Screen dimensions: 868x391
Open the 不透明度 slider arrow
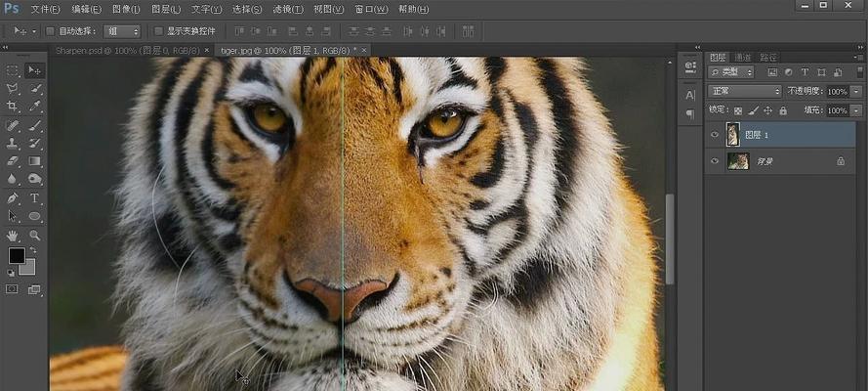(x=857, y=91)
